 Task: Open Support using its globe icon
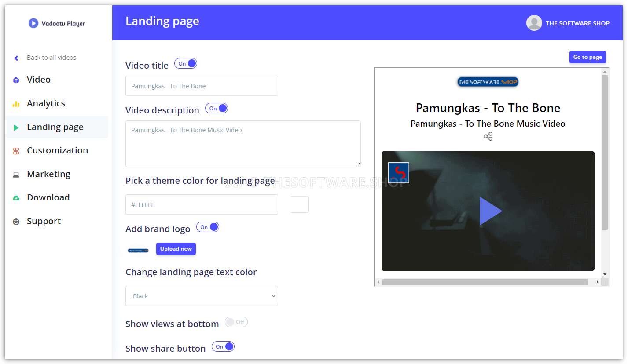16,221
